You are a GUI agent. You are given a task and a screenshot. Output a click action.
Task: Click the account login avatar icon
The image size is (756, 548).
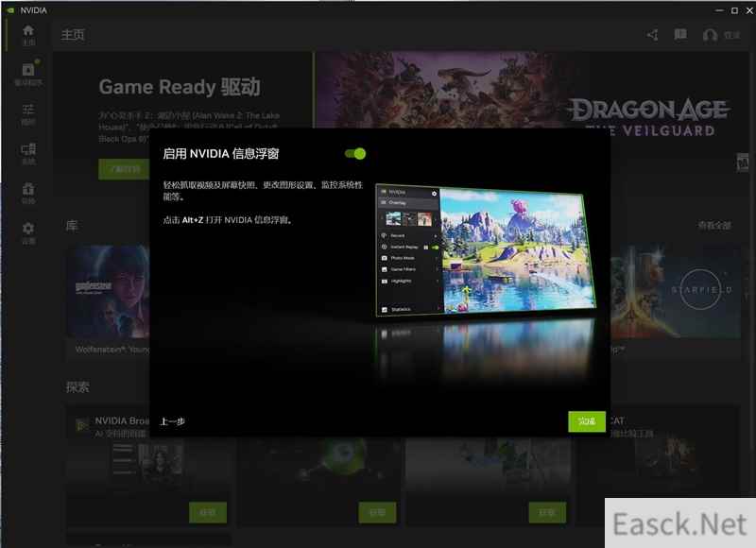[x=710, y=35]
